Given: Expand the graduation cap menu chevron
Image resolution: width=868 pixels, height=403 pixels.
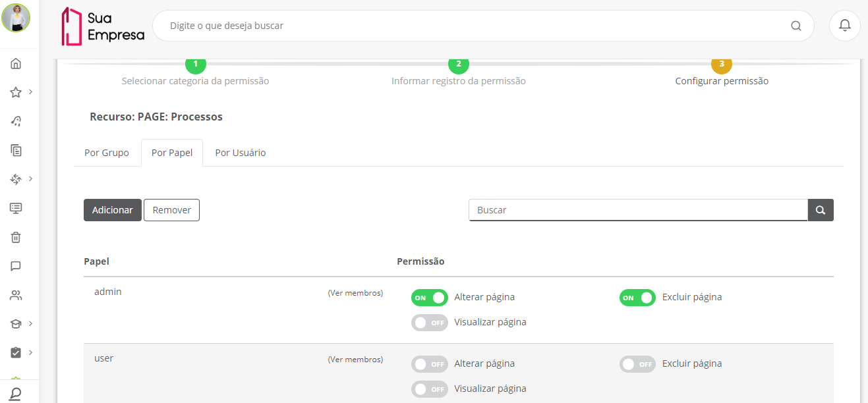Looking at the screenshot, I should [31, 323].
